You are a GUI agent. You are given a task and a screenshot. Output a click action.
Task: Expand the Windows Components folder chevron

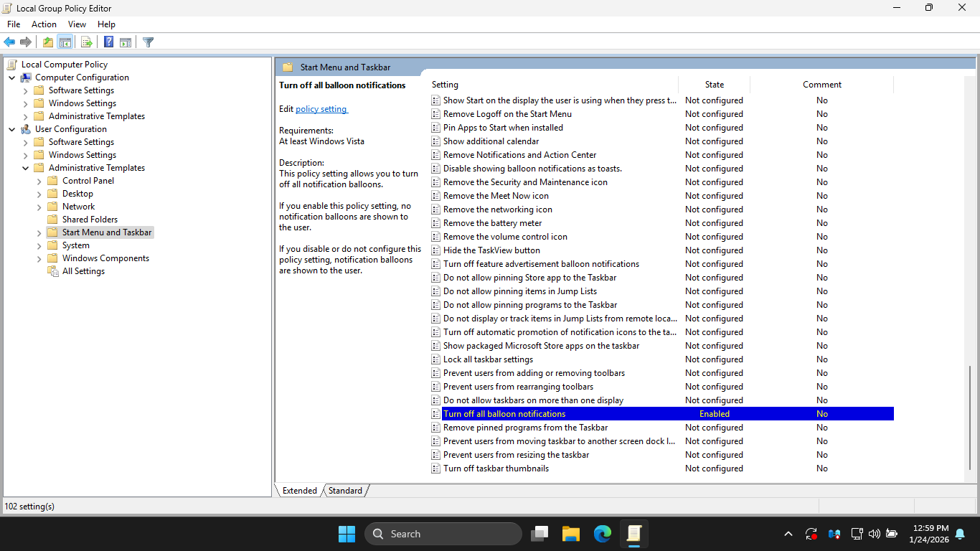tap(39, 258)
